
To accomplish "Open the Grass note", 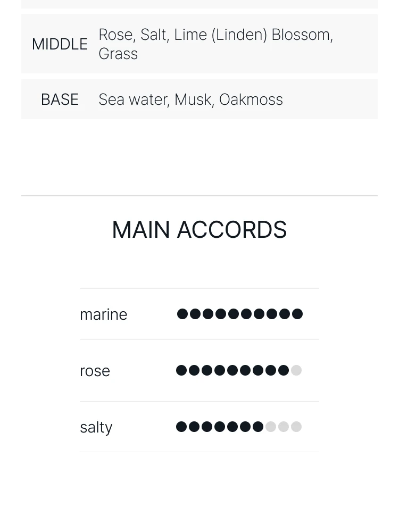I will 118,54.
